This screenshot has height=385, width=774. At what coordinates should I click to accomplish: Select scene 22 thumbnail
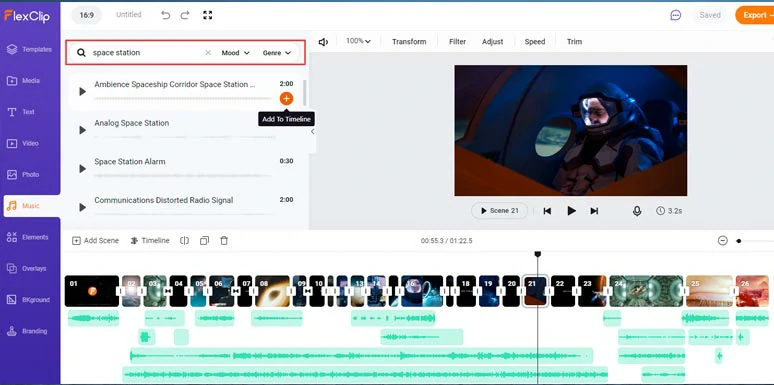coord(563,291)
